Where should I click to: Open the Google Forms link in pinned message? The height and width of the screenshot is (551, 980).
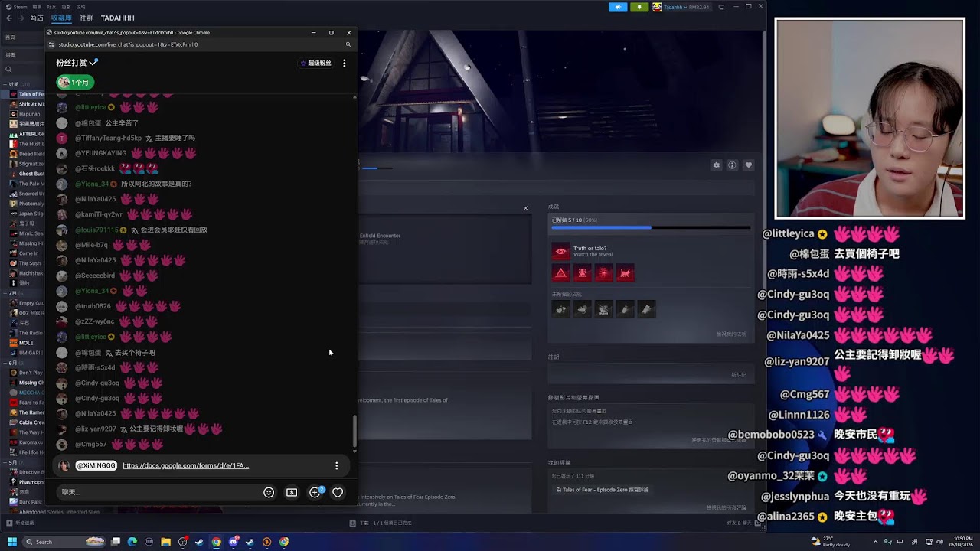(185, 465)
